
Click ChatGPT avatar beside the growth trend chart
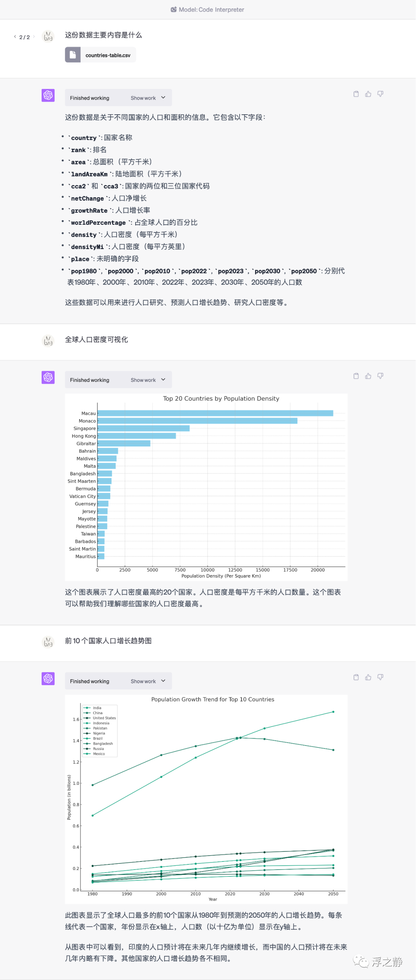tap(48, 679)
